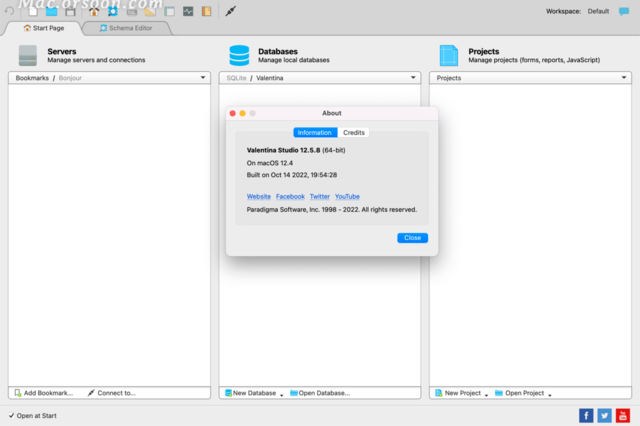Click the yellow minimize dot of About

pyautogui.click(x=242, y=113)
